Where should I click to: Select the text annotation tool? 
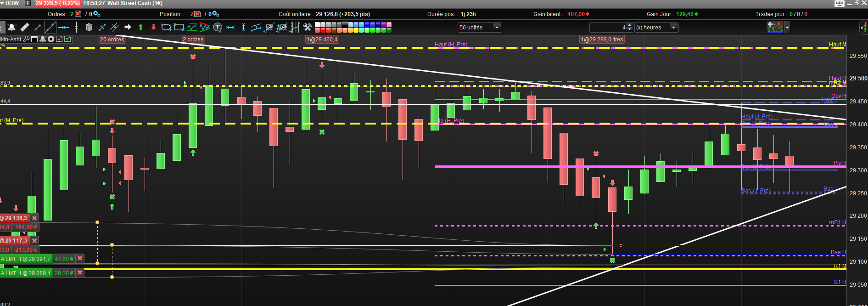click(218, 28)
